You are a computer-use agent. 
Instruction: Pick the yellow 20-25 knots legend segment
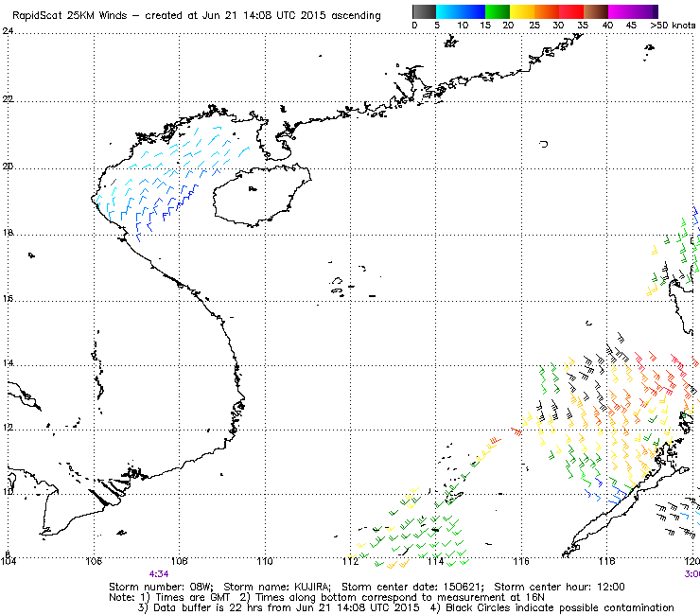(x=522, y=11)
